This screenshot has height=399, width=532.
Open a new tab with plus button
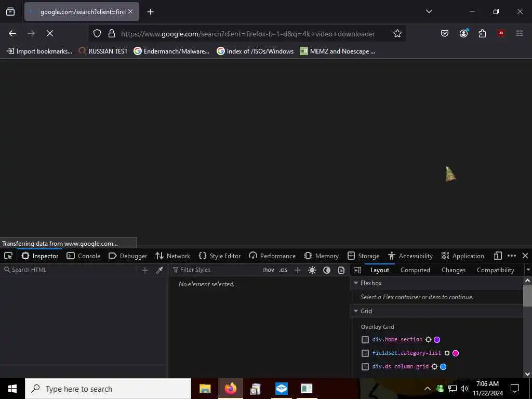tap(151, 12)
